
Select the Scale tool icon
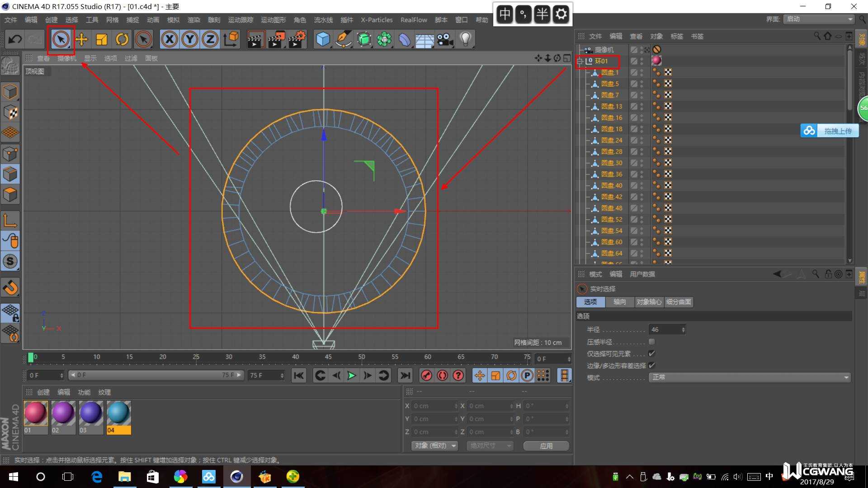[x=102, y=39]
